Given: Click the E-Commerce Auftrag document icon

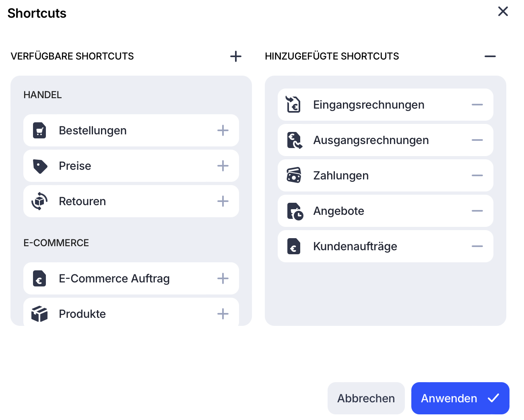Looking at the screenshot, I should click(39, 278).
